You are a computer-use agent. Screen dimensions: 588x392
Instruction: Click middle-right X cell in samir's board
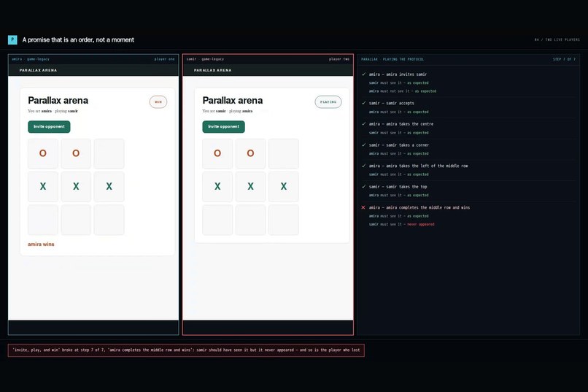pos(284,186)
